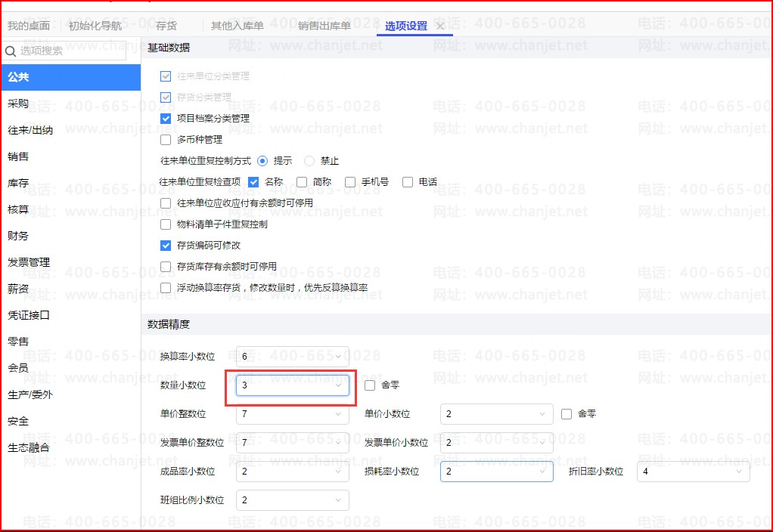Open 发票单价整数位 dropdown
The width and height of the screenshot is (773, 532).
(x=293, y=443)
